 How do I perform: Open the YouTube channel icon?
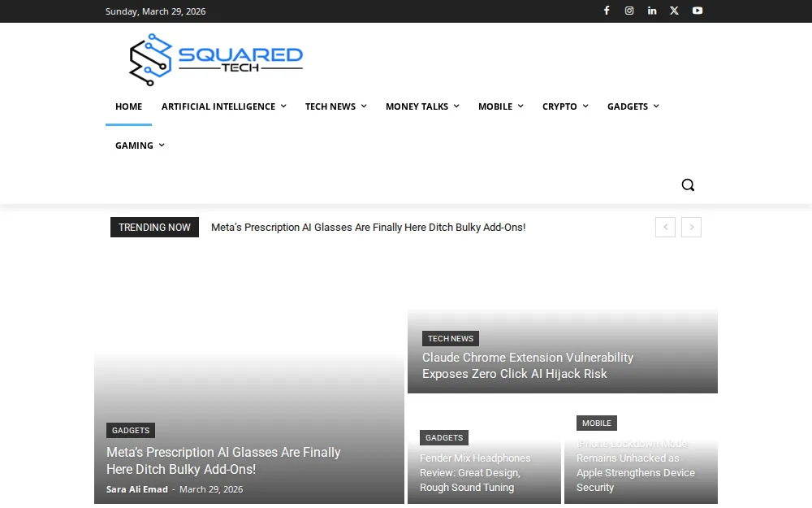tap(698, 11)
